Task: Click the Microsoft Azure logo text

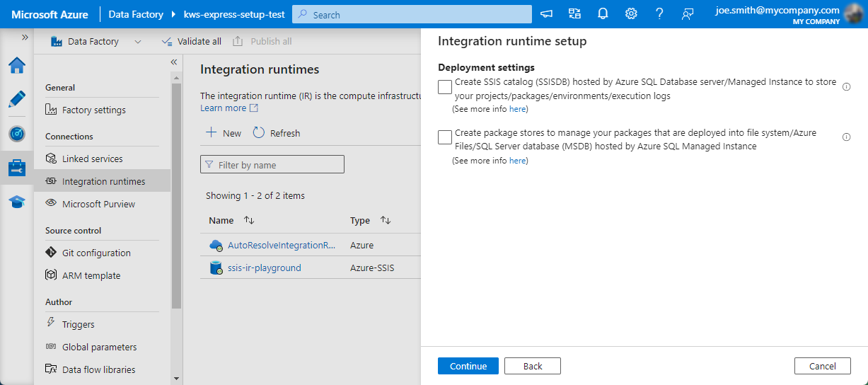Action: [50, 14]
